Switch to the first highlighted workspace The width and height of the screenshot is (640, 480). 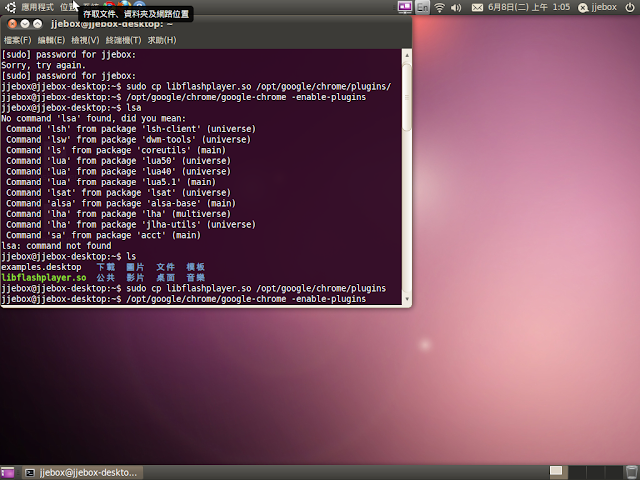(x=558, y=472)
